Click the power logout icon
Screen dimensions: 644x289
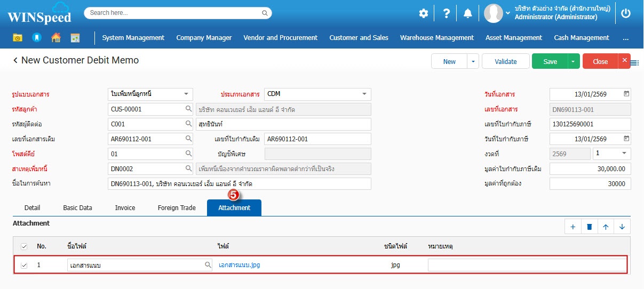pos(626,13)
